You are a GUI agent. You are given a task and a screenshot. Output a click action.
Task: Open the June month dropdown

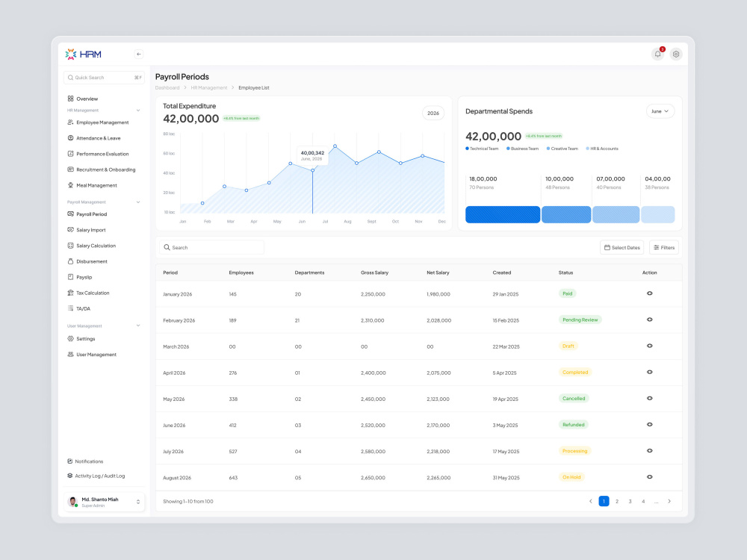click(660, 111)
